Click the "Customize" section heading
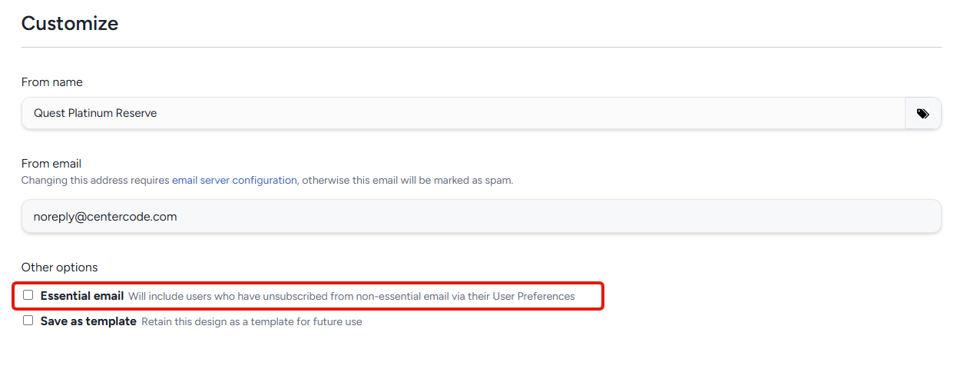The image size is (980, 369). [70, 24]
